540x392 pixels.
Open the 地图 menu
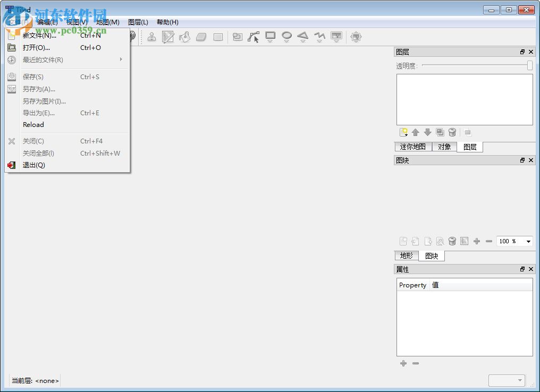point(107,22)
